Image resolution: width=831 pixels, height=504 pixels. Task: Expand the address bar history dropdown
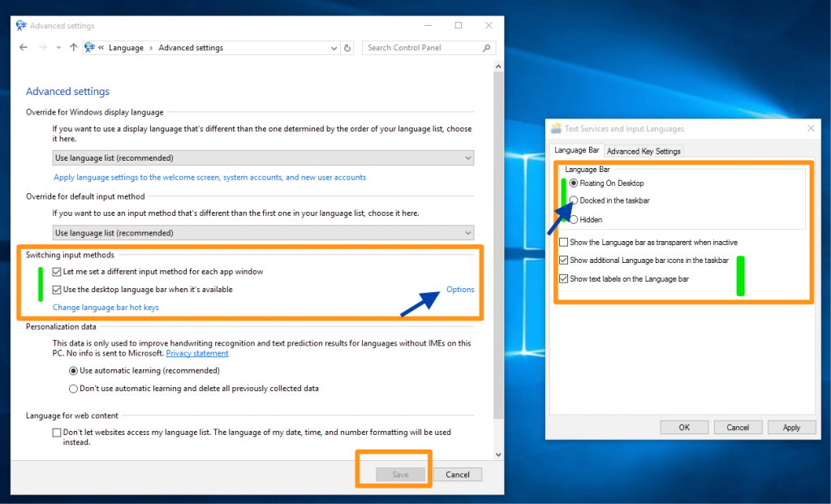[334, 48]
